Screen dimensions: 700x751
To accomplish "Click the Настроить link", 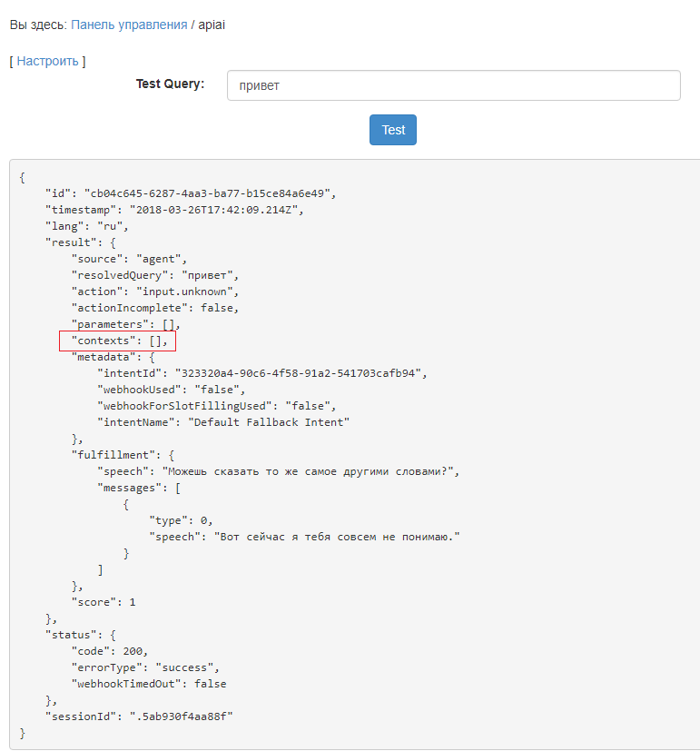I will (47, 61).
